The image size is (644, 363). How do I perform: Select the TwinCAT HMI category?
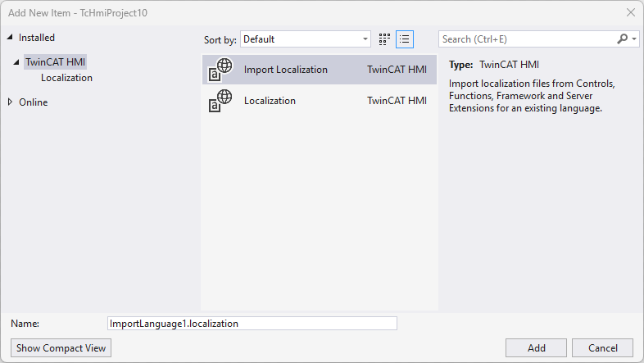(56, 62)
